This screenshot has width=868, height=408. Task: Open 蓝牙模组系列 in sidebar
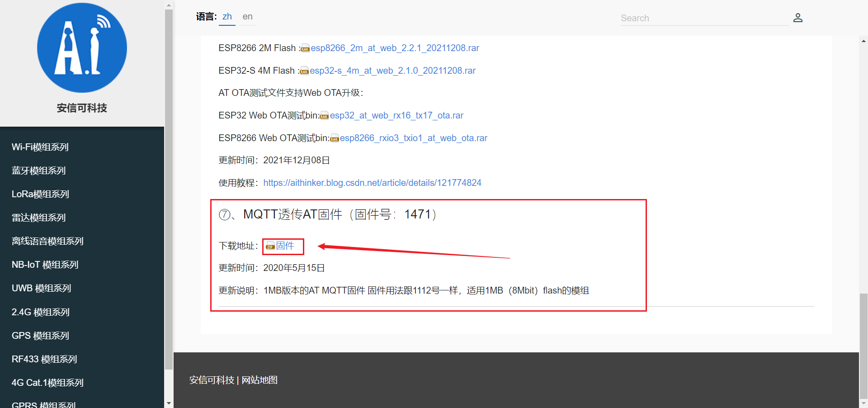pyautogui.click(x=39, y=171)
